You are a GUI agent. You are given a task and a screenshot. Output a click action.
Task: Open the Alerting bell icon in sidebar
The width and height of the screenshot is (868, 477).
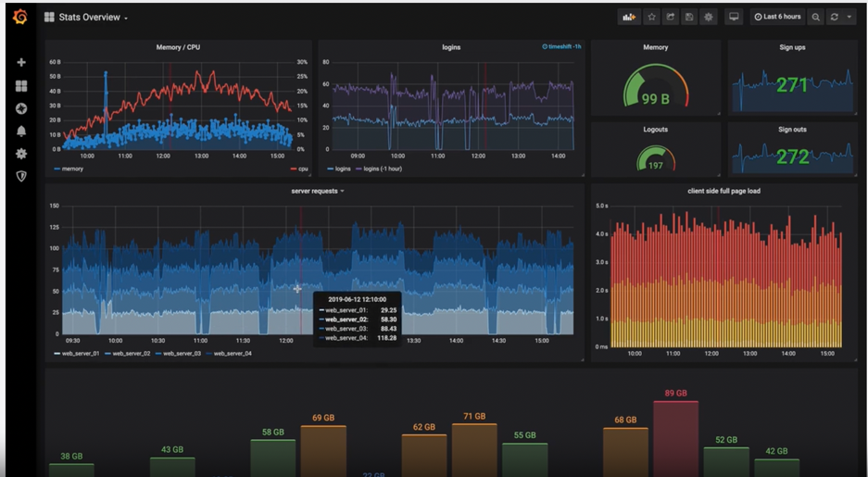[x=21, y=131]
